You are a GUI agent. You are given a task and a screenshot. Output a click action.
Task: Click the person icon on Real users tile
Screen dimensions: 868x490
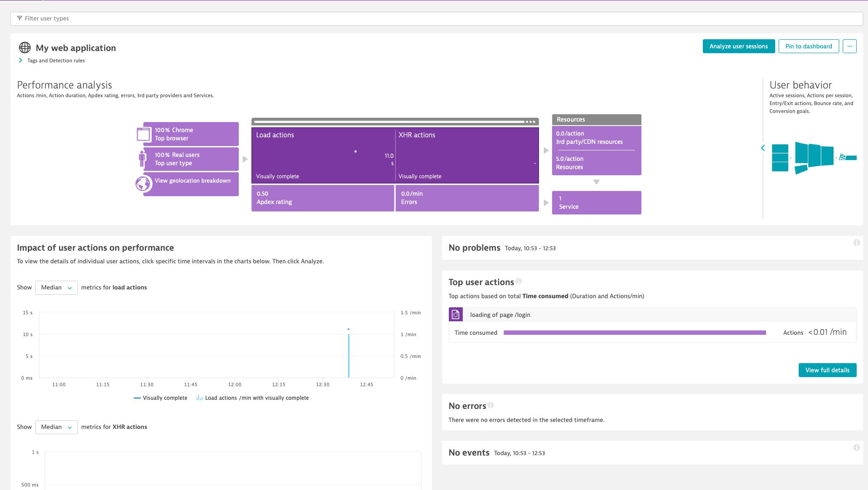pyautogui.click(x=143, y=158)
